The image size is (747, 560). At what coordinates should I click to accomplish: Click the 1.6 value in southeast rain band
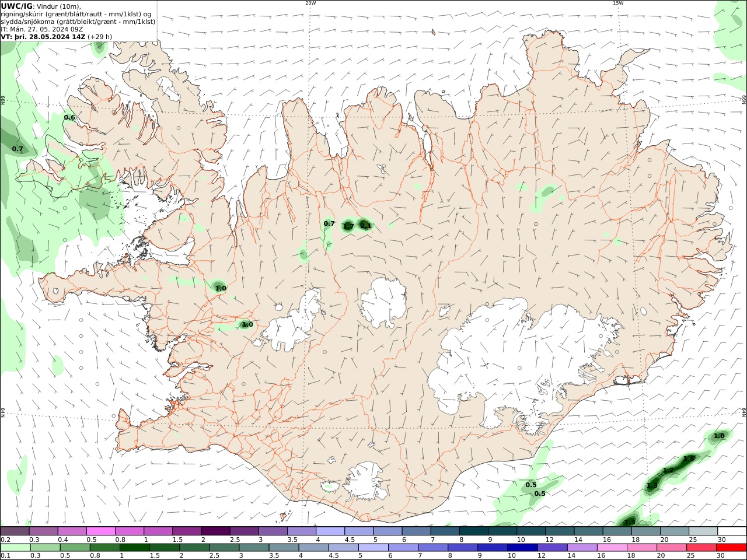click(689, 459)
